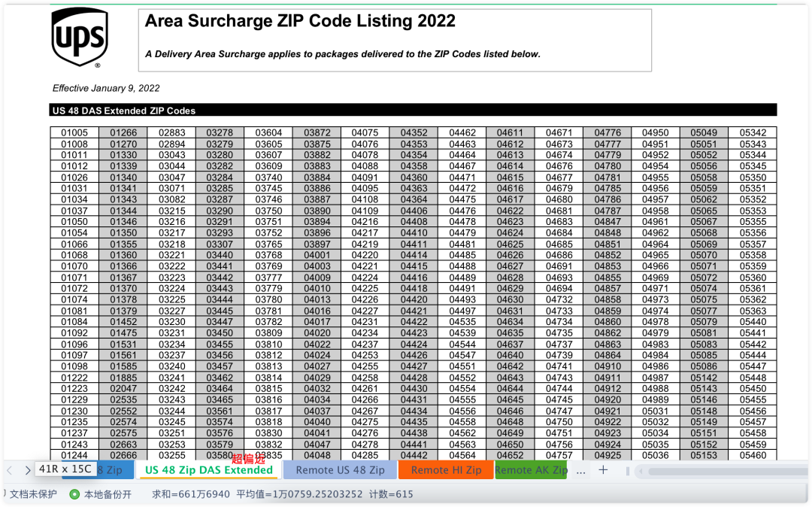Click the horizontal scrollbar left arrow
This screenshot has height=507, width=812.
(641, 471)
